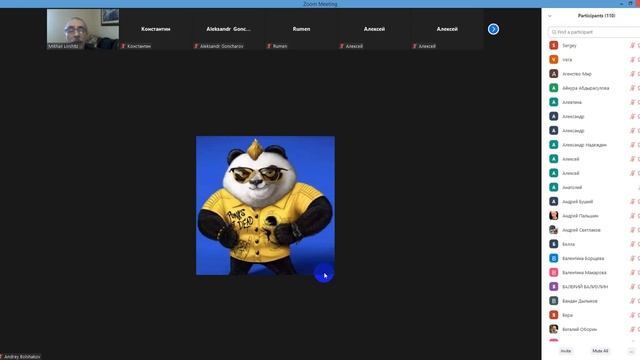Click the Invite button in Participants panel
Image resolution: width=640 pixels, height=360 pixels.
(566, 351)
